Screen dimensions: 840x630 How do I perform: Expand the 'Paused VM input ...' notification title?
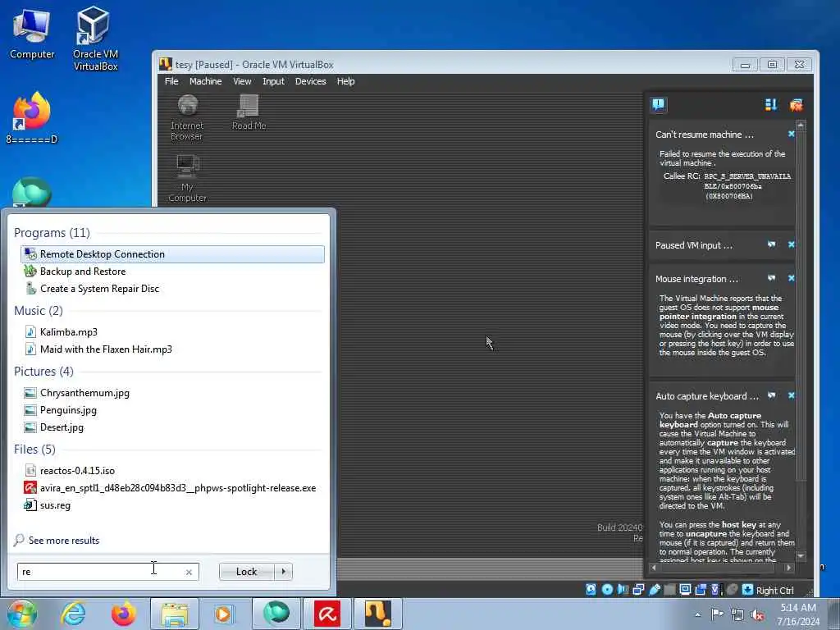694,245
